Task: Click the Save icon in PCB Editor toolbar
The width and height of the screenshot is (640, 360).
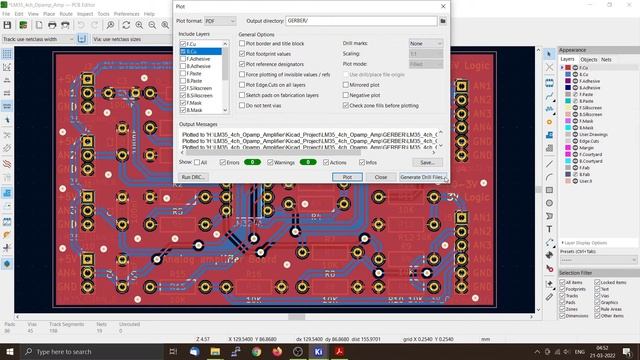Action: tap(7, 25)
